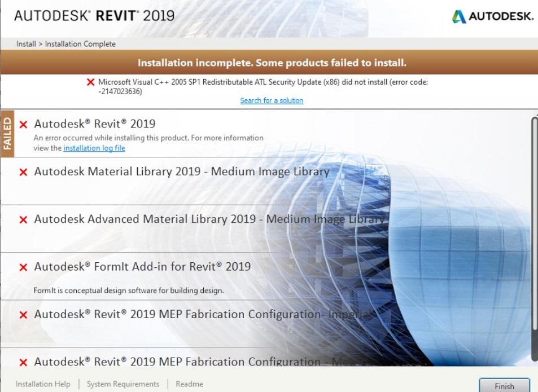Select Autodesk Advanced Material Library 2019 entry
Screen dimensions: 538x392
tap(209, 219)
